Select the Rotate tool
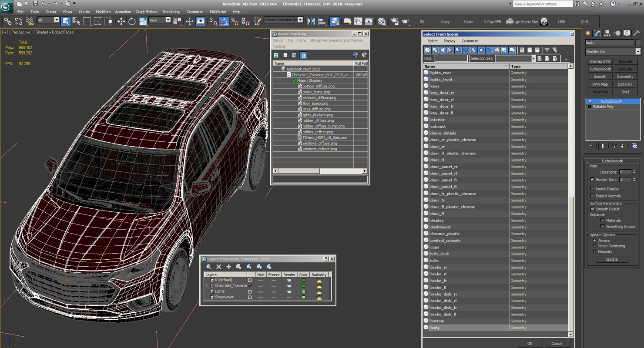644x348 pixels. [132, 21]
